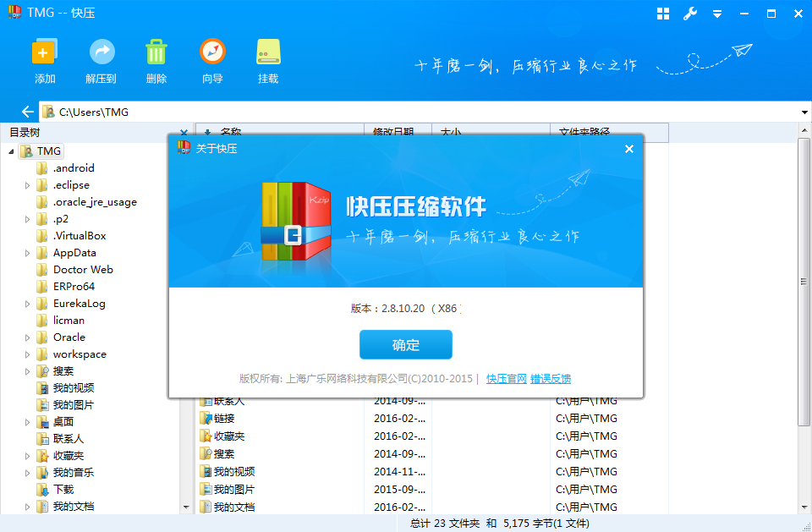812x532 pixels.
Task: Click the 删除 (Delete) toolbar icon
Action: [x=156, y=59]
